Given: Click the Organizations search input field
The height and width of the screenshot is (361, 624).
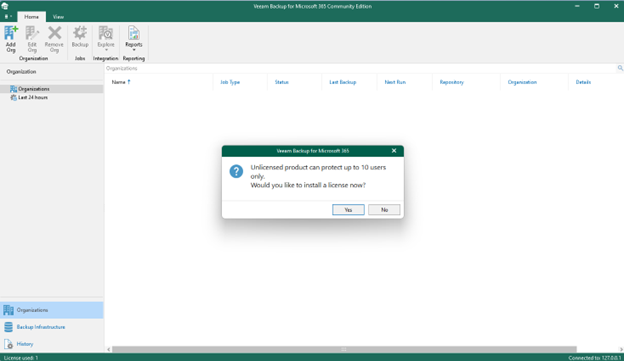Looking at the screenshot, I should point(360,68).
